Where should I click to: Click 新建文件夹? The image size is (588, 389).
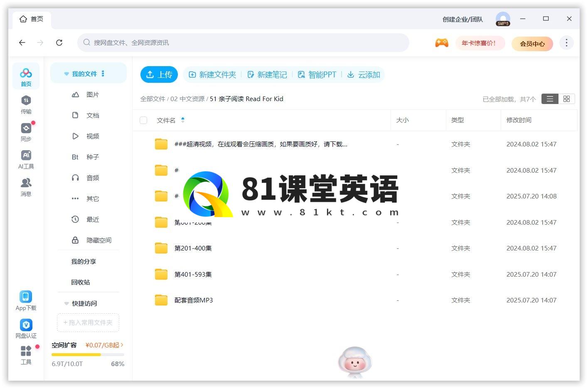coord(212,74)
